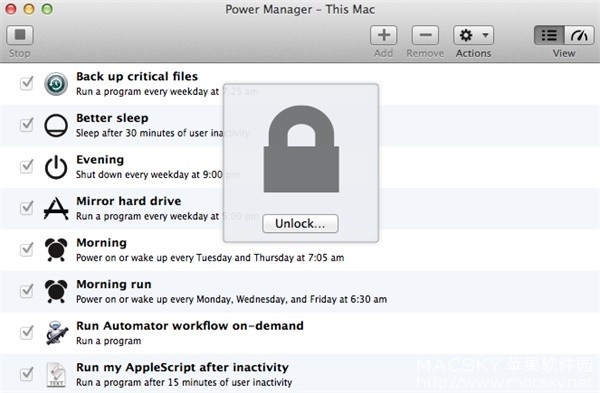Click the Evening power shutdown icon

56,167
